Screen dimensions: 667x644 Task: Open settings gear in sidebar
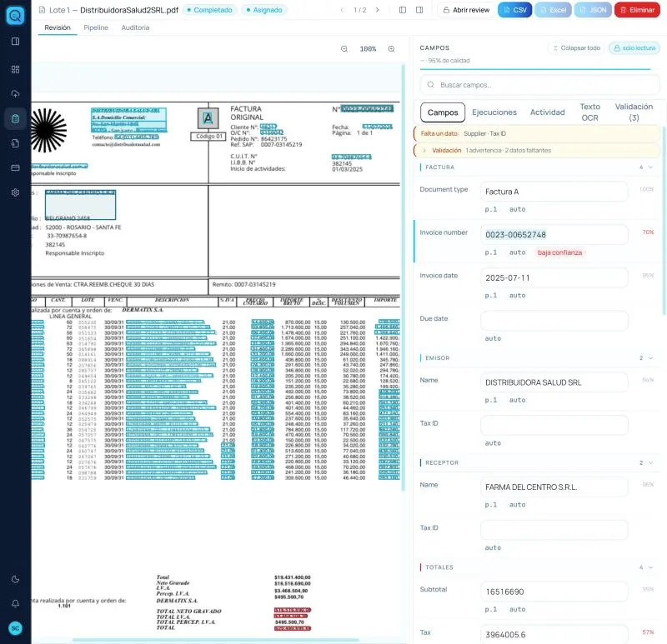tap(15, 192)
